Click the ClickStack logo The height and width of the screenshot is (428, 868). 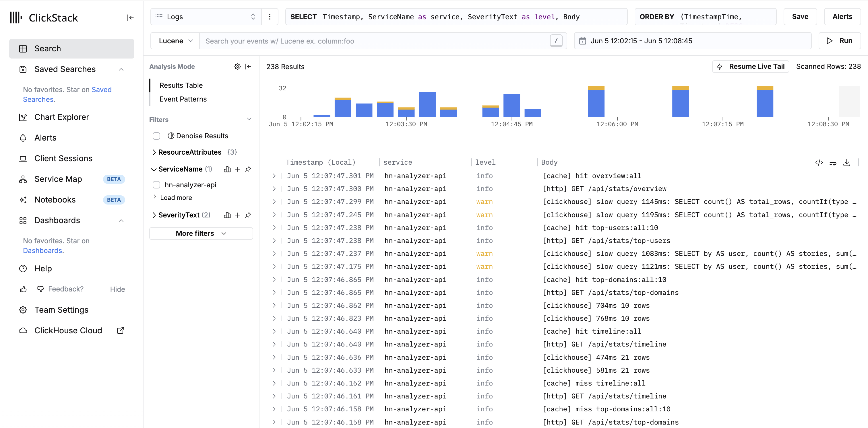44,18
